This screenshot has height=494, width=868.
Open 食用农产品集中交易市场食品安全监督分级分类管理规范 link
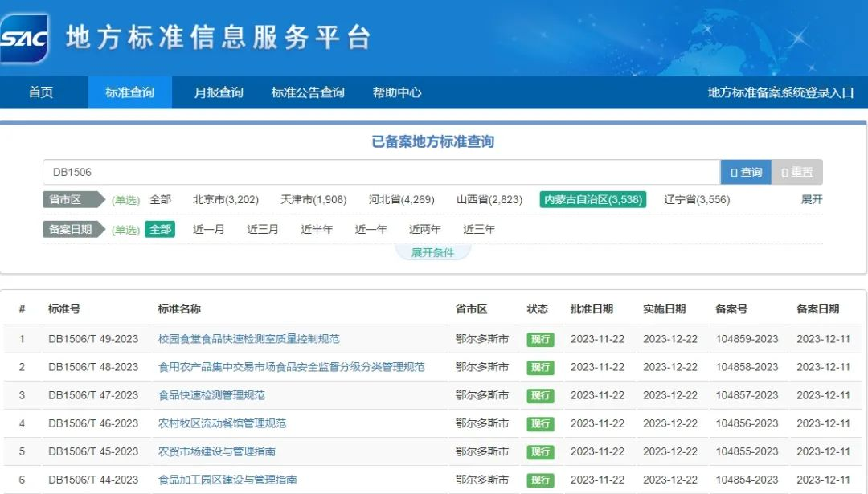pos(291,367)
